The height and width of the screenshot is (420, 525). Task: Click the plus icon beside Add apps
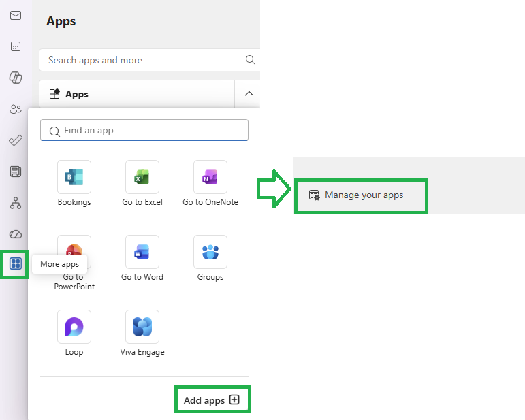[234, 400]
